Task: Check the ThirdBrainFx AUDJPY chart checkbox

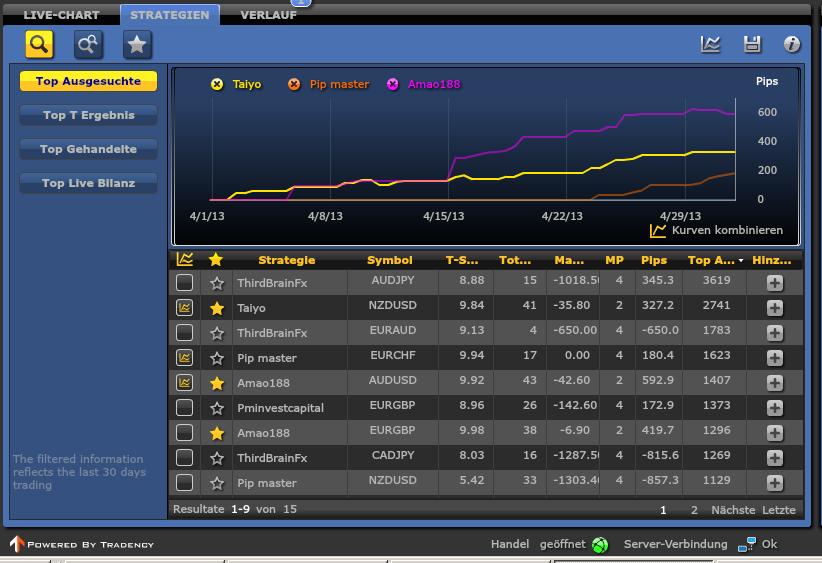Action: tap(184, 283)
